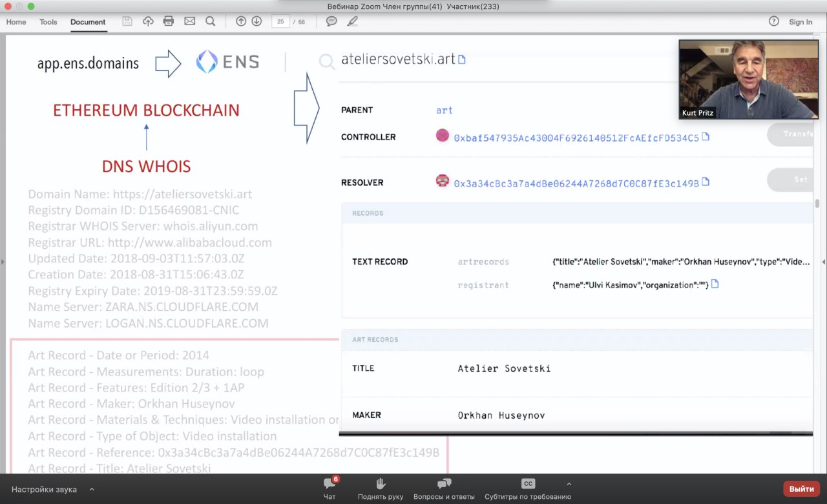This screenshot has height=504, width=827.
Task: Click title value Atelier Sovetski
Action: (504, 368)
